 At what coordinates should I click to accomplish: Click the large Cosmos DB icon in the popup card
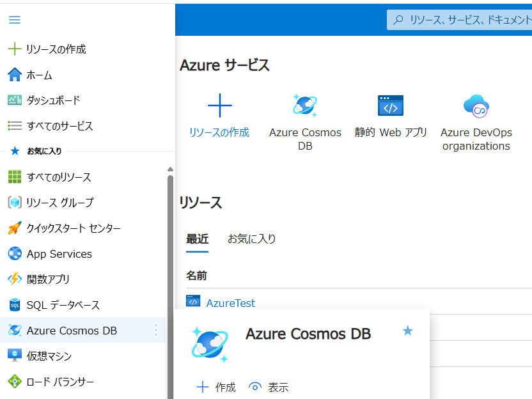coord(210,345)
